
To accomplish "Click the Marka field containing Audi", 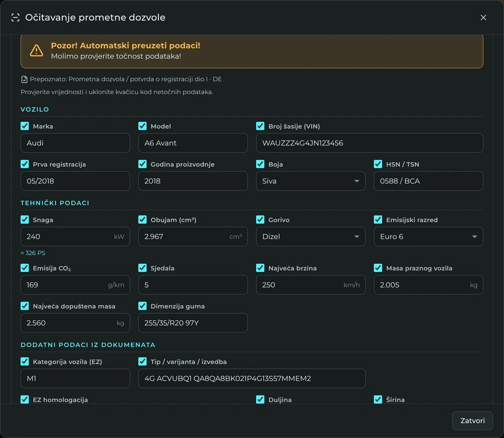I will [x=75, y=143].
